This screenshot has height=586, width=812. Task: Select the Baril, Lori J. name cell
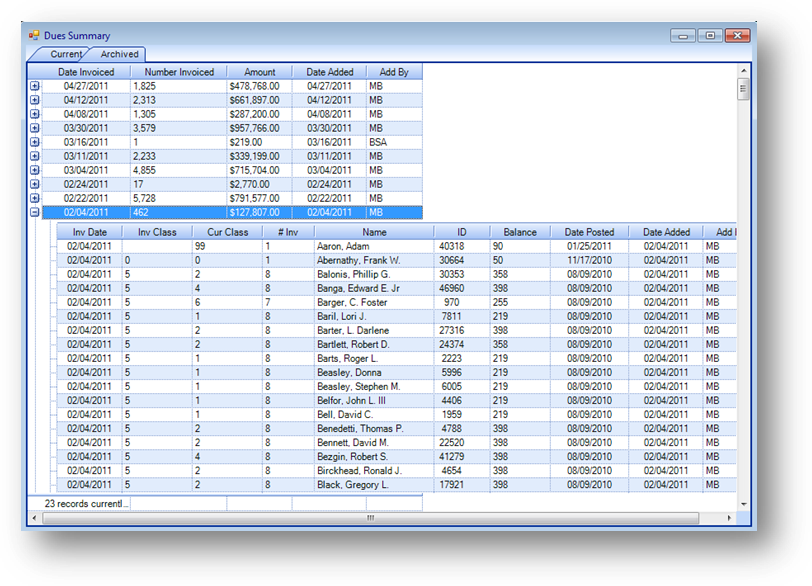374,316
